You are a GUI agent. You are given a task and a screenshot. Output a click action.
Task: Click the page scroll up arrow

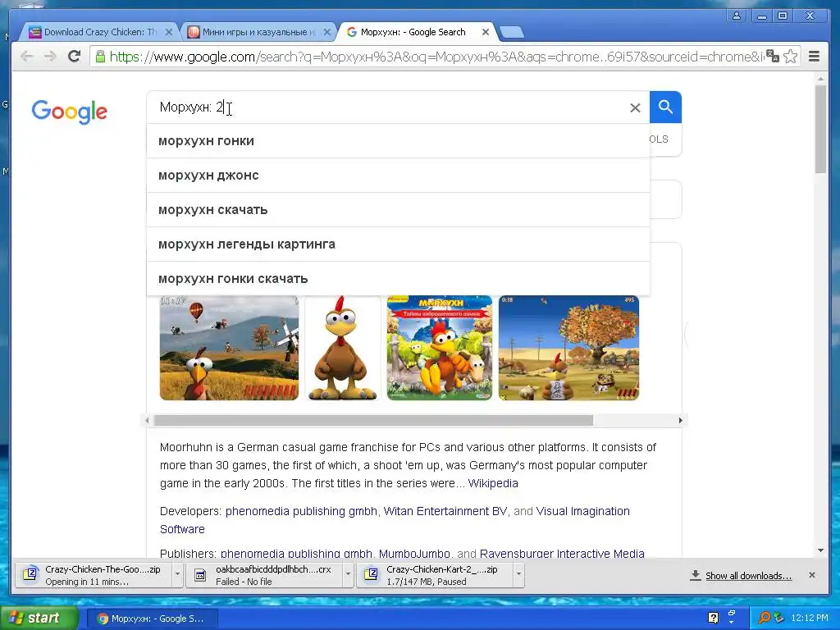click(x=820, y=79)
